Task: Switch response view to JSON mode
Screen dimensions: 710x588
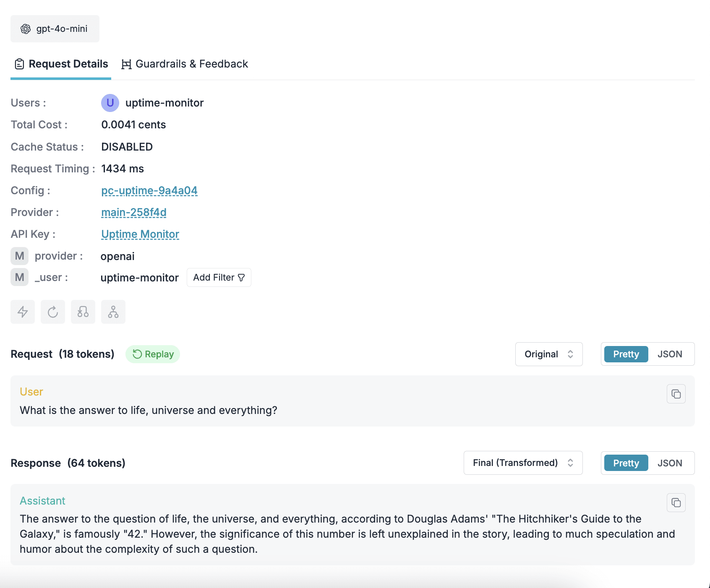Action: coord(669,463)
